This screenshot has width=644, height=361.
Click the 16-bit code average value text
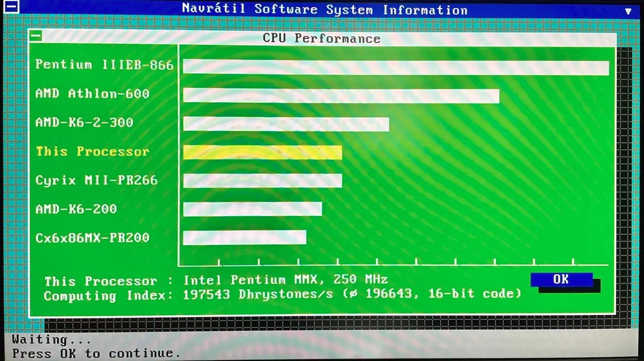[432, 294]
